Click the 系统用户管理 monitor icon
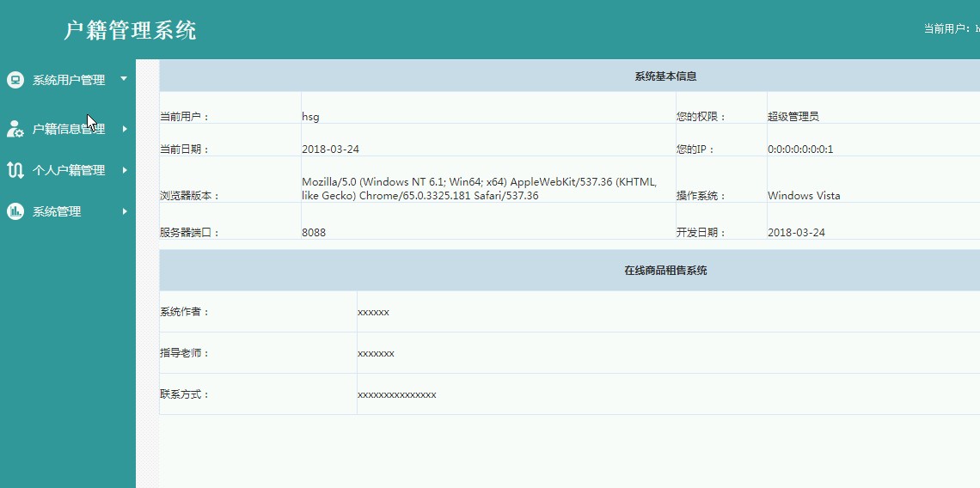 [15, 80]
